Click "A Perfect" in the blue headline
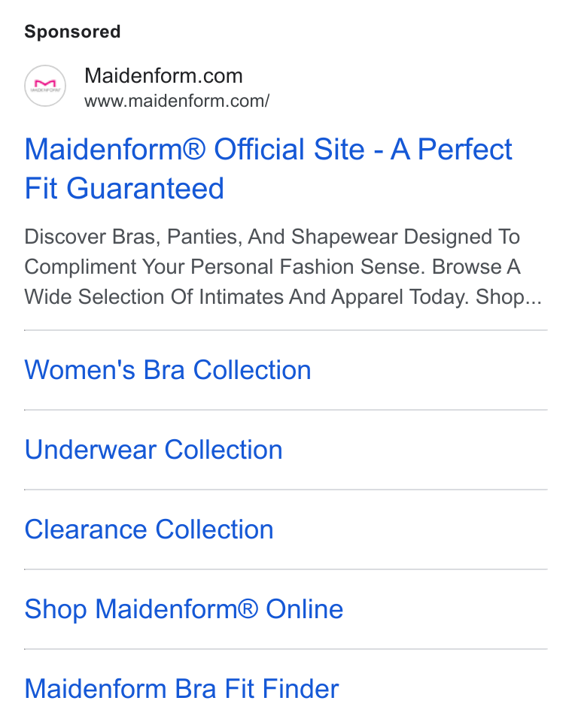 click(x=451, y=150)
